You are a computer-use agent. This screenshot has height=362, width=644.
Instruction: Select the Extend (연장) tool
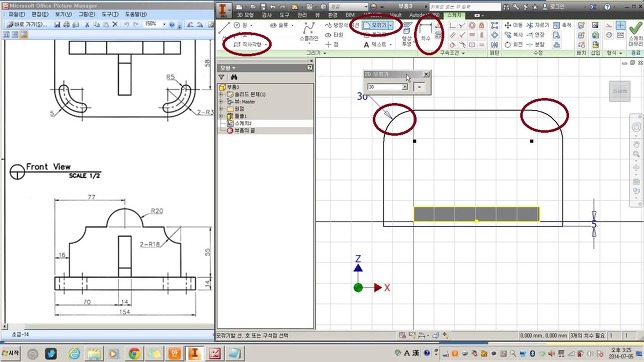pos(536,35)
